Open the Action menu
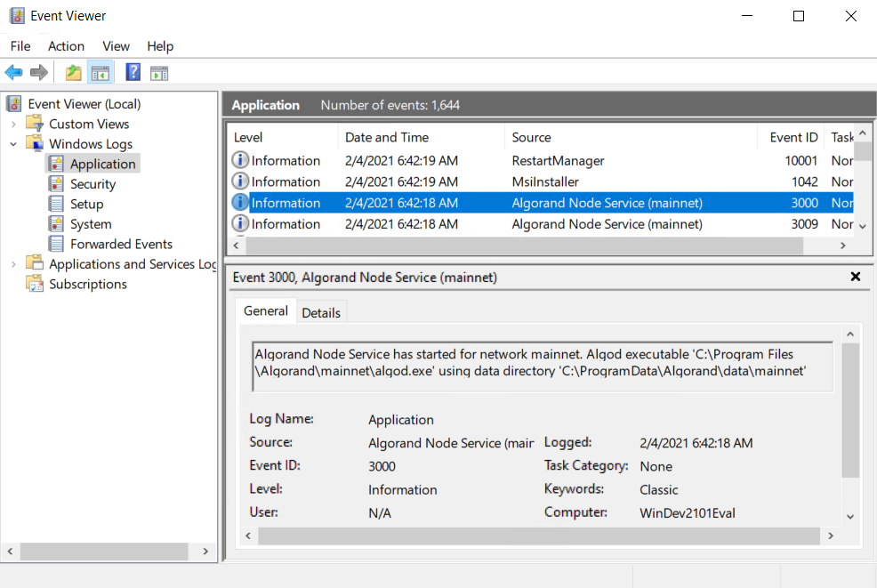 pyautogui.click(x=66, y=46)
